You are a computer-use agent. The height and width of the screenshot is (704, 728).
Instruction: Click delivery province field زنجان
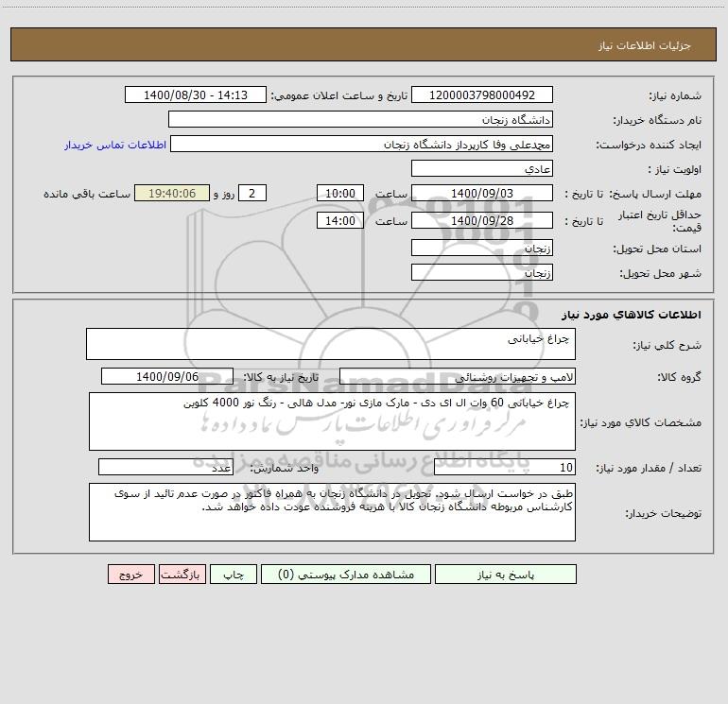[482, 249]
